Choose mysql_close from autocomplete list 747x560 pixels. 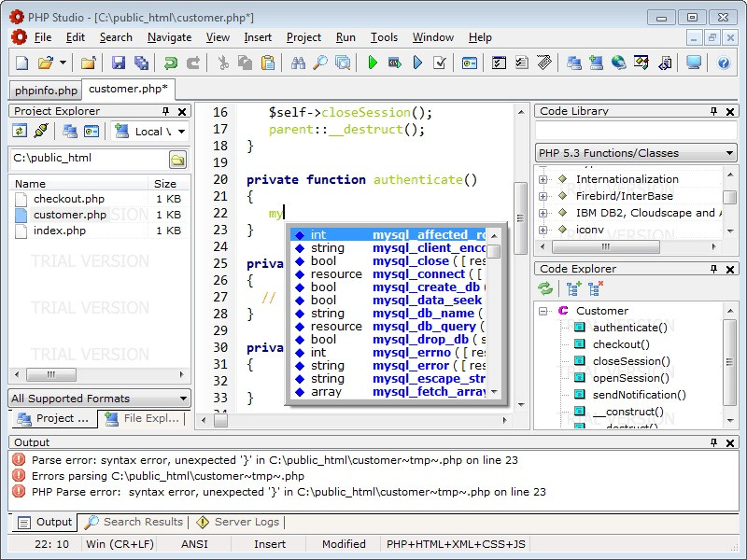pyautogui.click(x=388, y=261)
